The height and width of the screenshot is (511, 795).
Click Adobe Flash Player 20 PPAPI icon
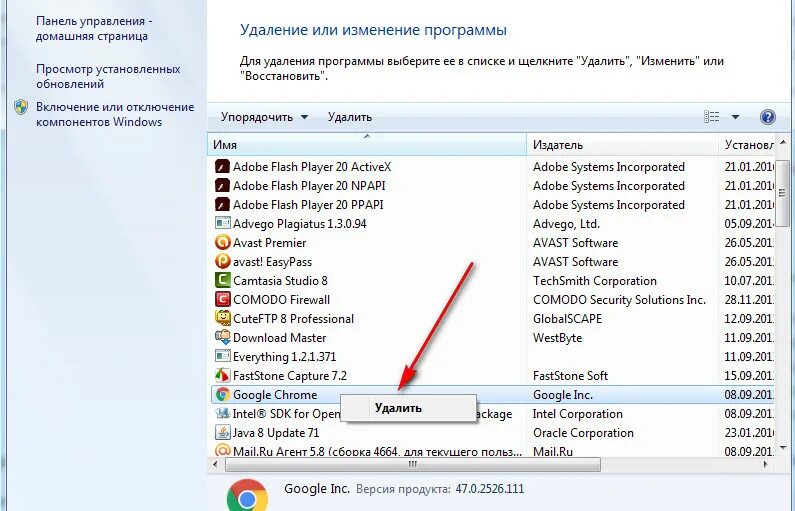(x=222, y=204)
